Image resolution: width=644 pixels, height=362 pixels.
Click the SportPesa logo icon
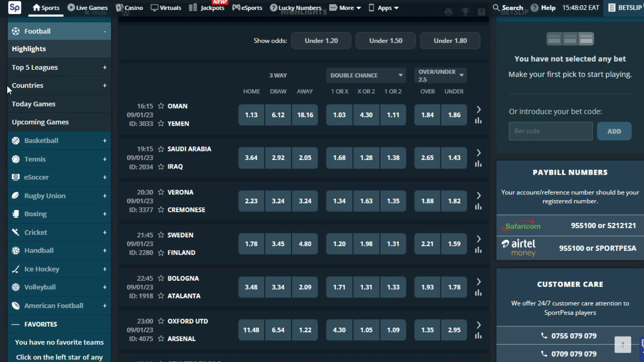point(14,8)
